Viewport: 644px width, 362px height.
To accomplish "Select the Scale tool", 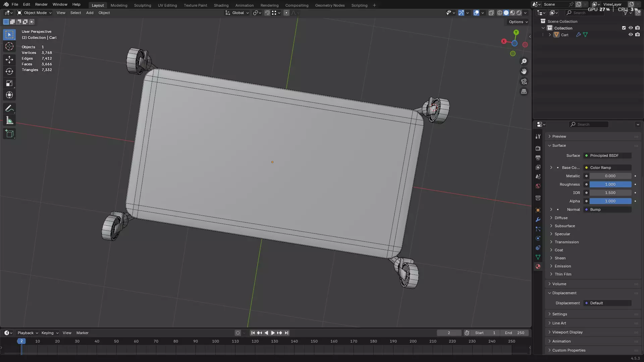I will coord(9,83).
